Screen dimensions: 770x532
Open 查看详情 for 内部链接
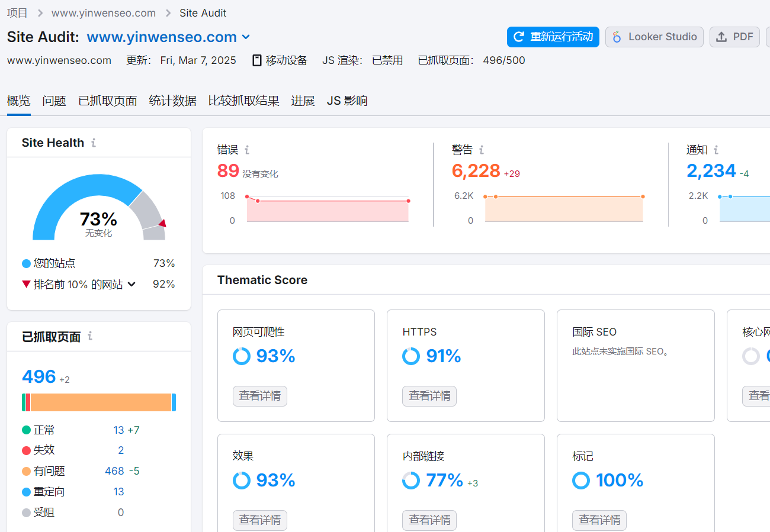429,520
